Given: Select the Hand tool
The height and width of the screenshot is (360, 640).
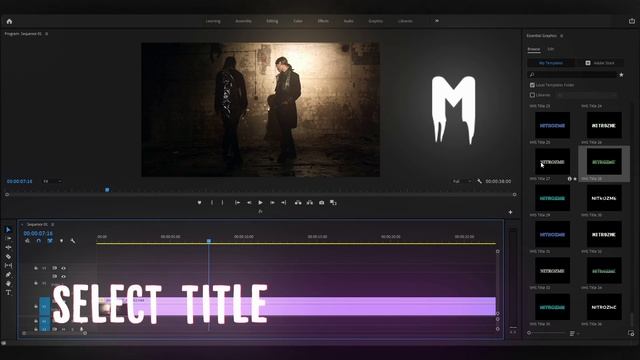Looking at the screenshot, I should [x=8, y=283].
